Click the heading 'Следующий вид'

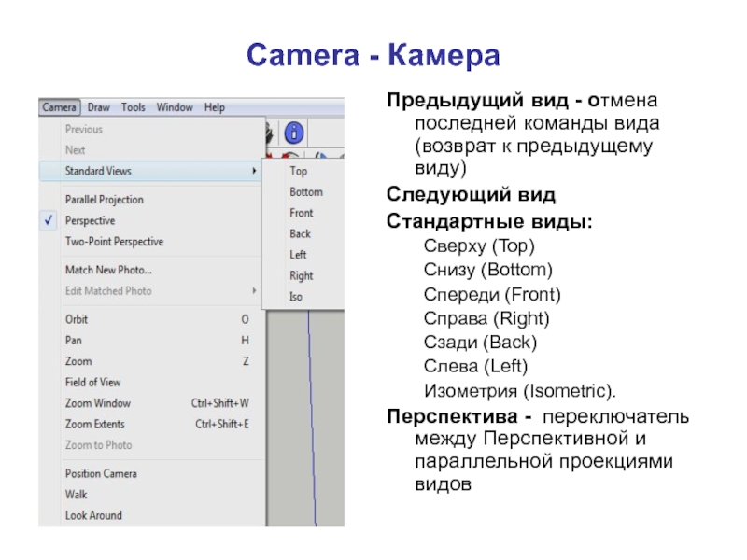pos(471,195)
